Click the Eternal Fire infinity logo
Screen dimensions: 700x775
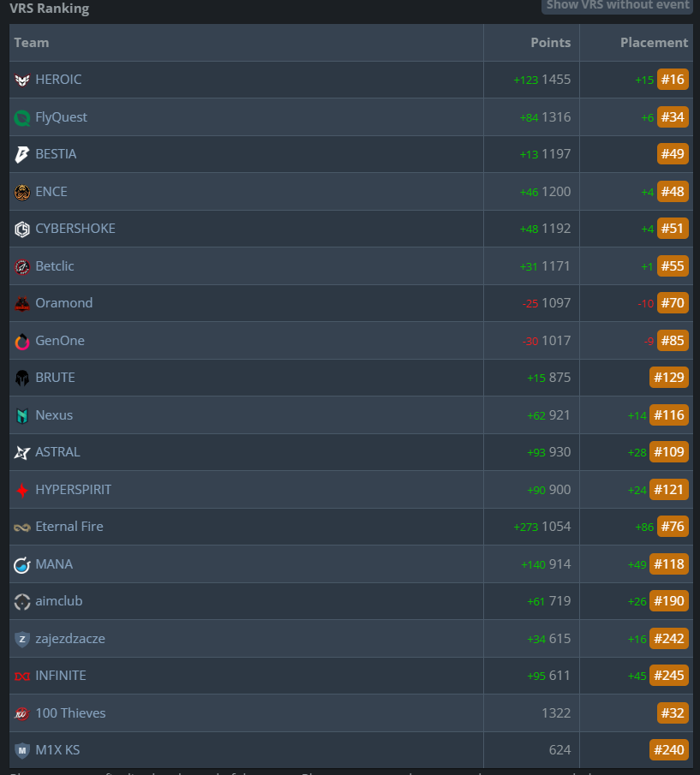point(22,527)
